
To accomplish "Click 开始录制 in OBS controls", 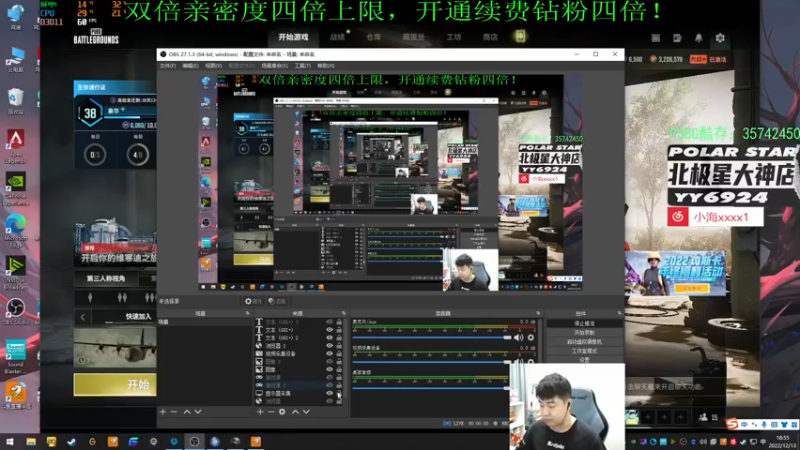I will point(584,333).
